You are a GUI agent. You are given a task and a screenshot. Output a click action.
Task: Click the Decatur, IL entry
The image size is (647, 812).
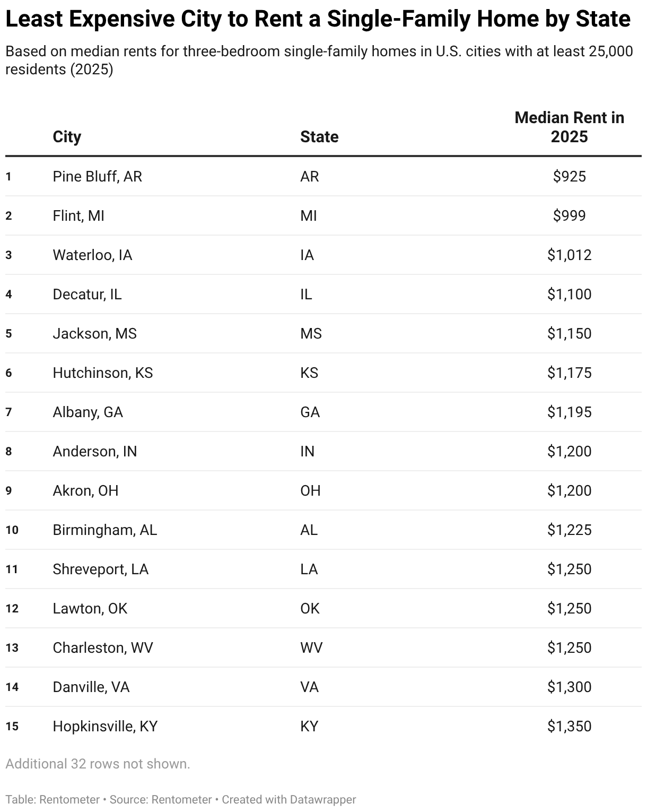(87, 294)
